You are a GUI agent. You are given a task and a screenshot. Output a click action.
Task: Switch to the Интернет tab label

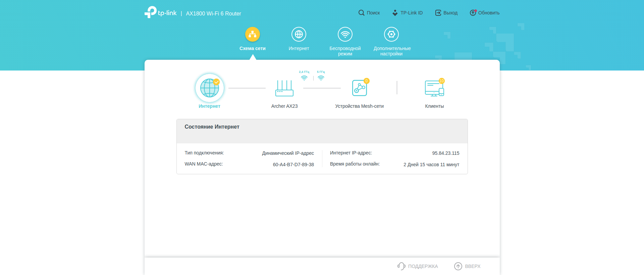pyautogui.click(x=299, y=48)
